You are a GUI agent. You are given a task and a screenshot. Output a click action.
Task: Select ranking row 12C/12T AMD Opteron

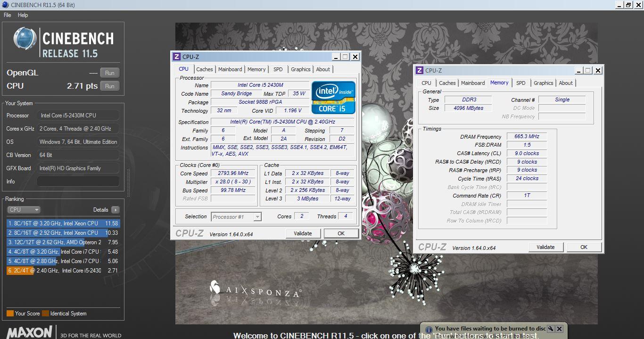point(63,242)
